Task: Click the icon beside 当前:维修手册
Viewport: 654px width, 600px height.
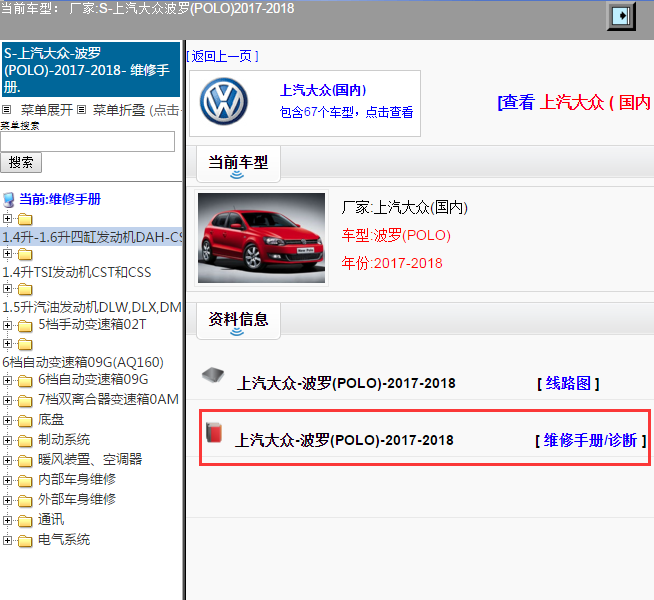Action: click(x=9, y=200)
